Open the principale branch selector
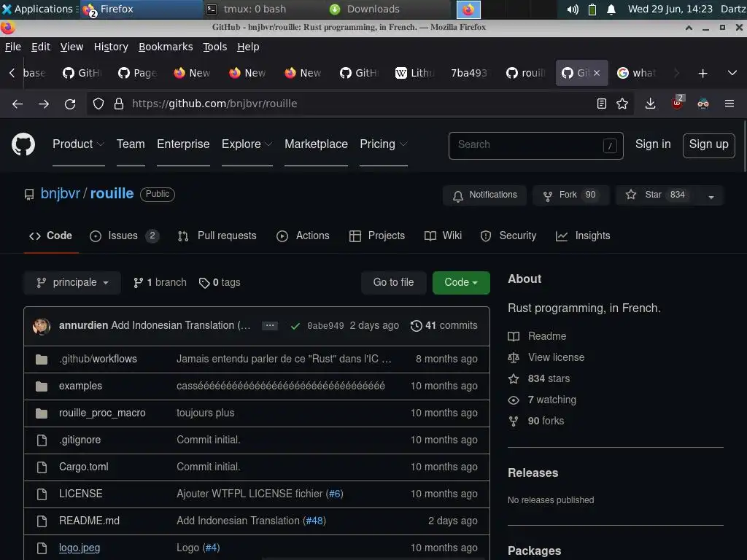 pyautogui.click(x=72, y=282)
